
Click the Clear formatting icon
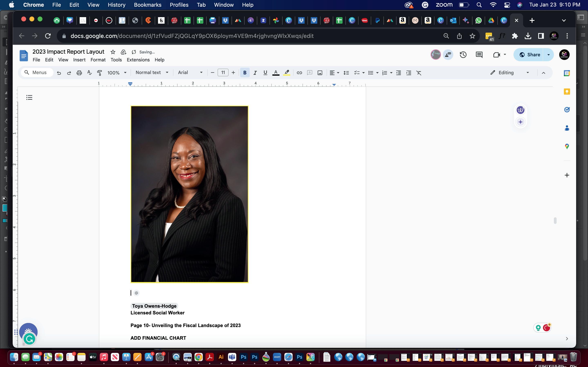click(x=419, y=73)
